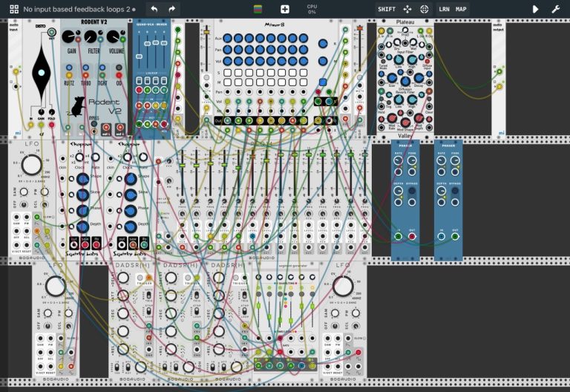Viewport: 570px width, 392px height.
Task: Click the MAP button
Action: (461, 9)
